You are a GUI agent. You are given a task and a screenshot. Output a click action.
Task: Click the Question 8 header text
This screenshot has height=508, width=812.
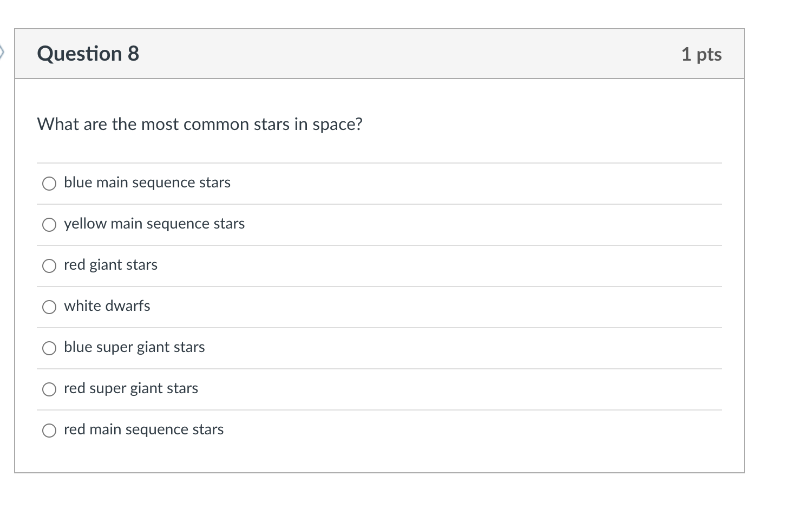point(88,54)
